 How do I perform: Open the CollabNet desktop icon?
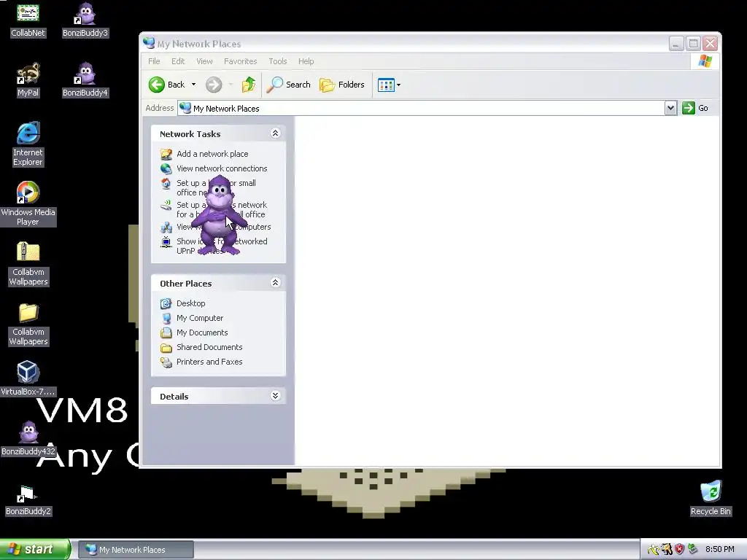point(28,20)
